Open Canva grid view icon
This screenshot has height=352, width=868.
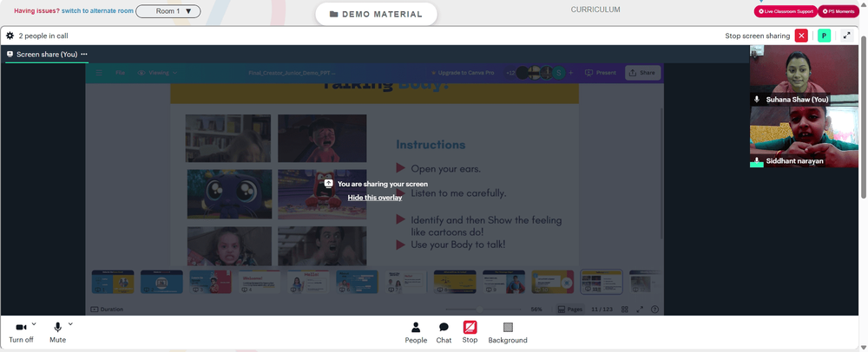coord(624,310)
